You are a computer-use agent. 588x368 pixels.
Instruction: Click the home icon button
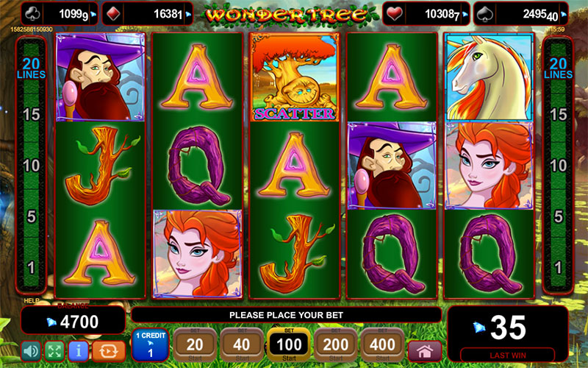pyautogui.click(x=425, y=352)
